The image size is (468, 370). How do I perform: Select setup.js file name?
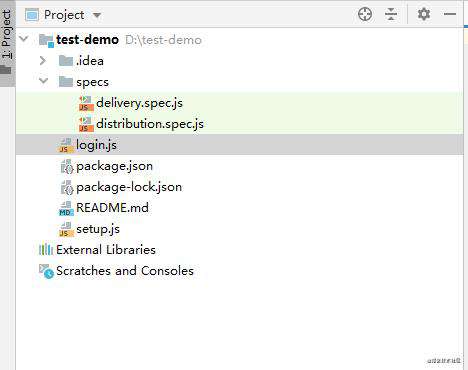point(98,229)
